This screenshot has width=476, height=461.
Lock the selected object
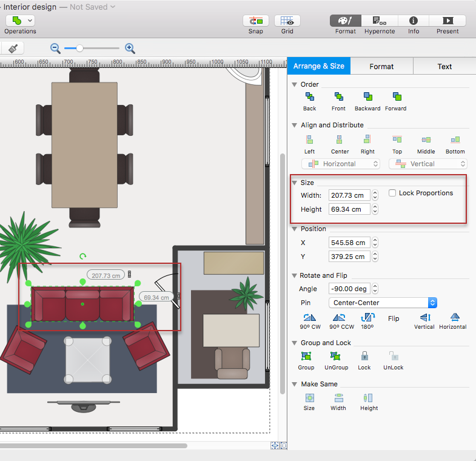pos(364,357)
